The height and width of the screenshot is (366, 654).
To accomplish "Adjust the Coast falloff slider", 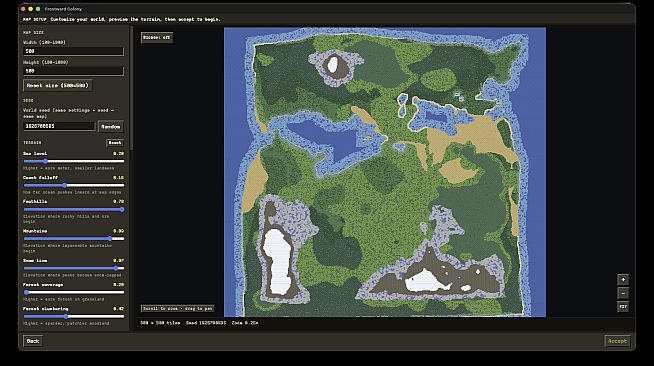I will click(73, 185).
